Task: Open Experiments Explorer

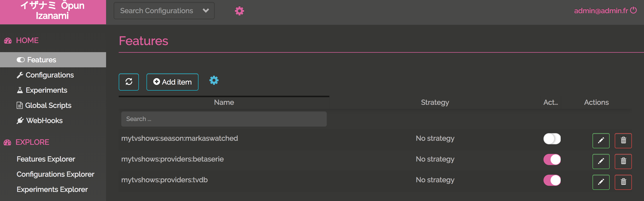Action: [x=52, y=189]
